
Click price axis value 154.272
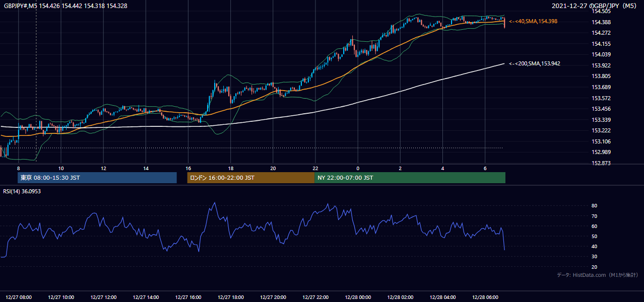coord(601,33)
